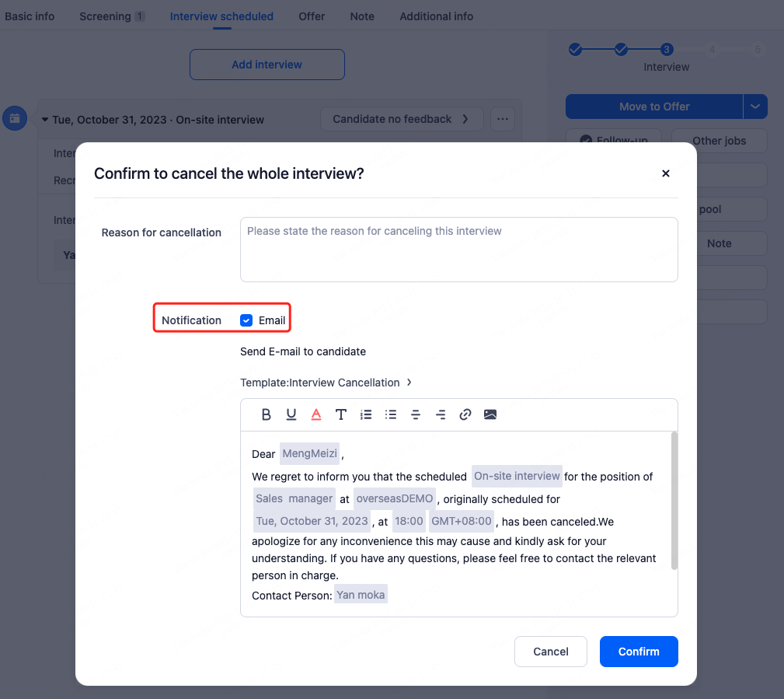Open the Move to Offer dropdown arrow
This screenshot has width=784, height=699.
click(x=755, y=107)
